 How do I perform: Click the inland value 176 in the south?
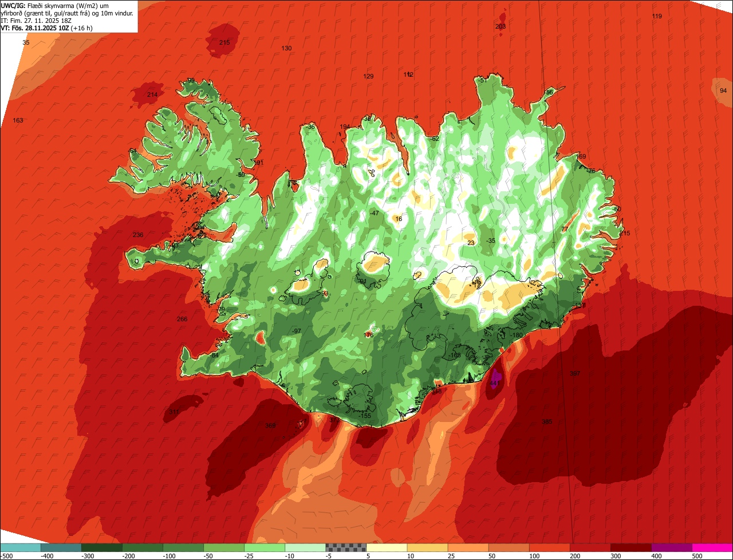(369, 335)
